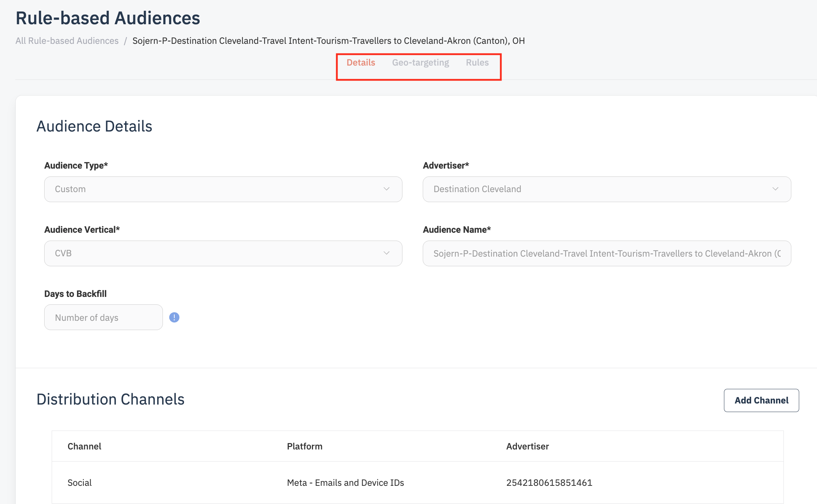Focus the Number of days input
This screenshot has height=504, width=817.
103,317
